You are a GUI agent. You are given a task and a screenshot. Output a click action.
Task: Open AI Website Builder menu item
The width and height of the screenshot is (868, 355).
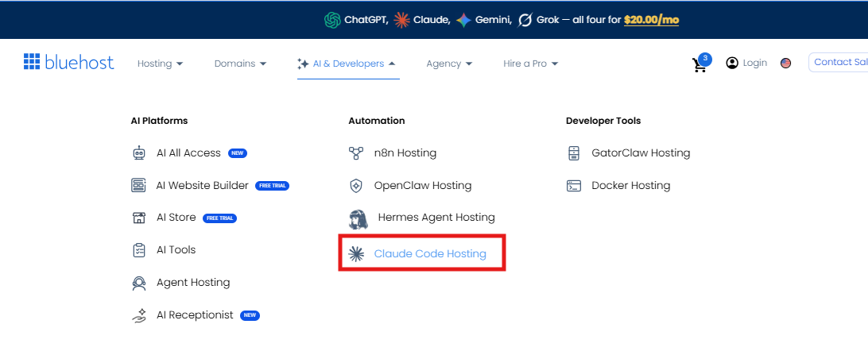point(202,185)
